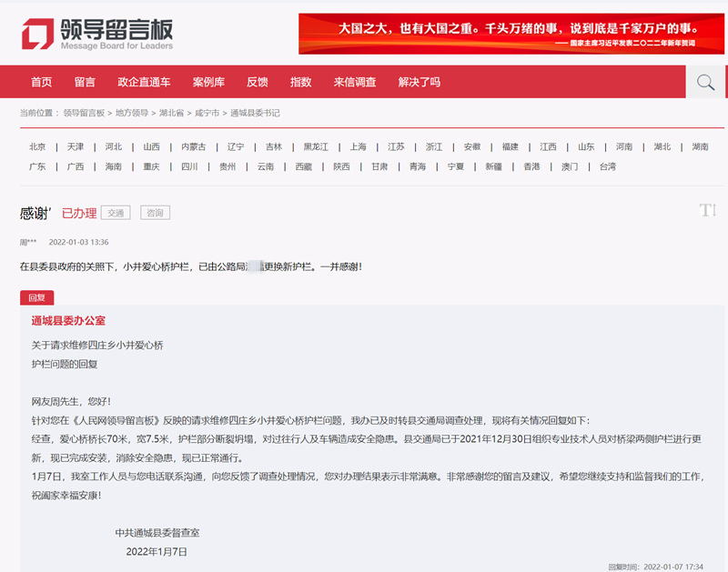728x572 pixels.
Task: Select 河北 province link
Action: point(113,146)
